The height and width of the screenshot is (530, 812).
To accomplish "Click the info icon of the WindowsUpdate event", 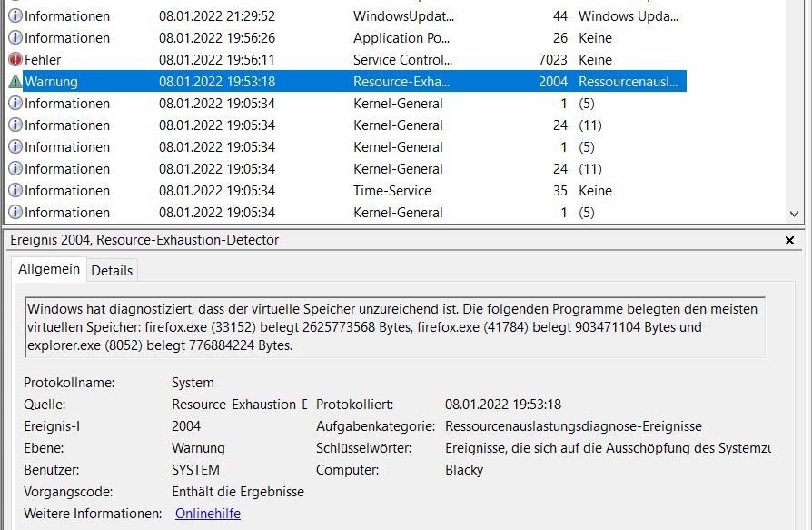I will (15, 16).
